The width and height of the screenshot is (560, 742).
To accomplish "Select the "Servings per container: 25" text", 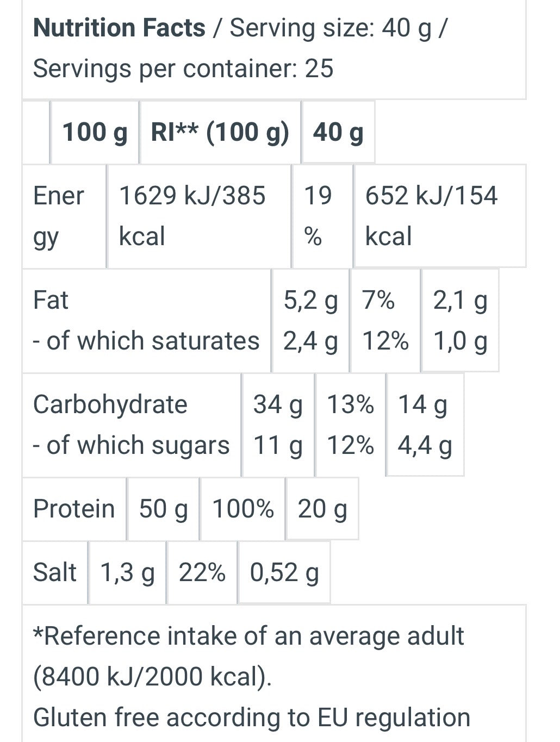I will click(183, 69).
